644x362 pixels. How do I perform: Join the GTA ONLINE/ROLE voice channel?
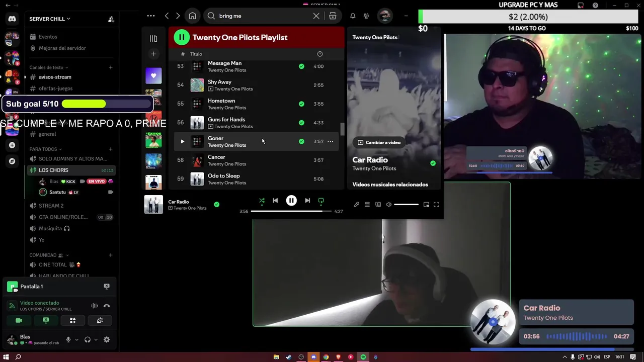(x=63, y=217)
